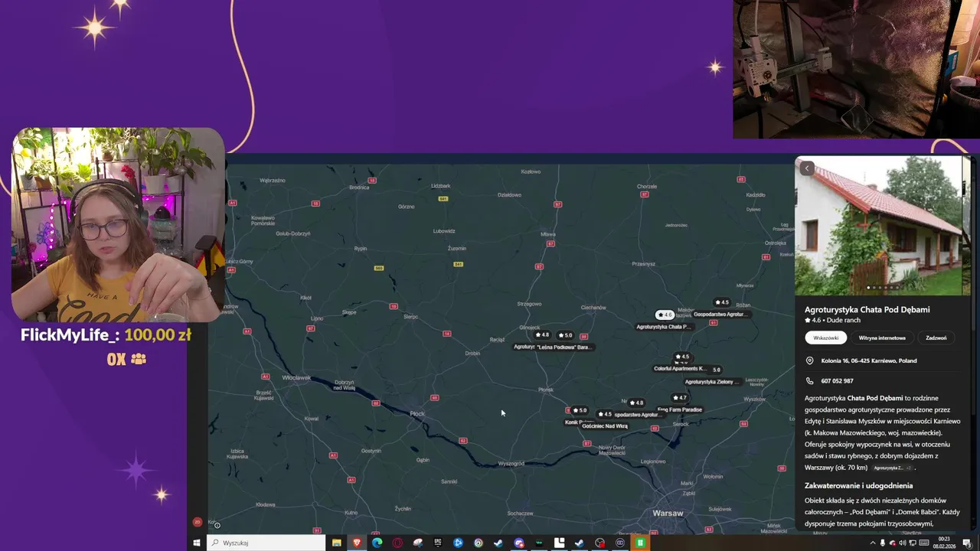980x551 pixels.
Task: Open the first Steam icon in taskbar
Action: pyautogui.click(x=498, y=543)
